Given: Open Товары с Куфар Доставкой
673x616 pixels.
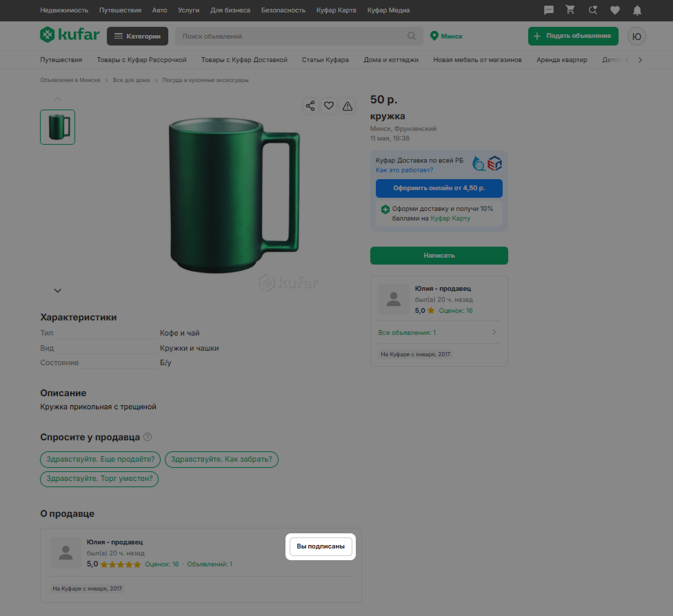Looking at the screenshot, I should (244, 60).
